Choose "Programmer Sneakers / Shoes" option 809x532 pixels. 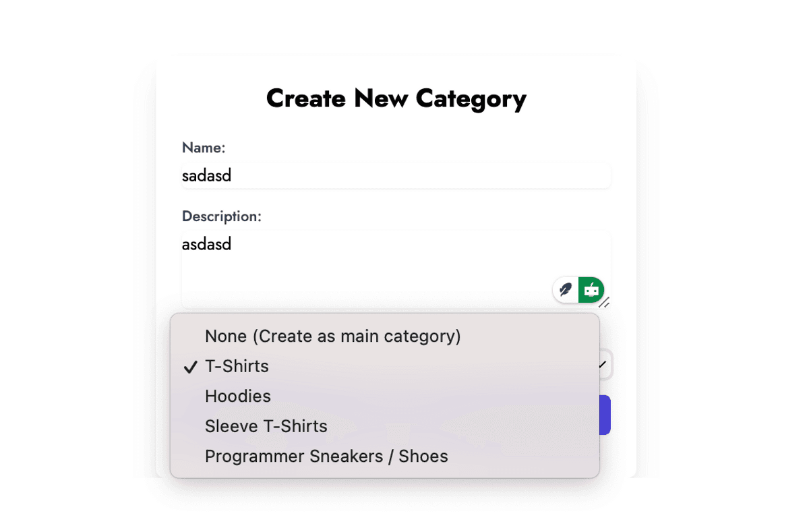pos(326,456)
